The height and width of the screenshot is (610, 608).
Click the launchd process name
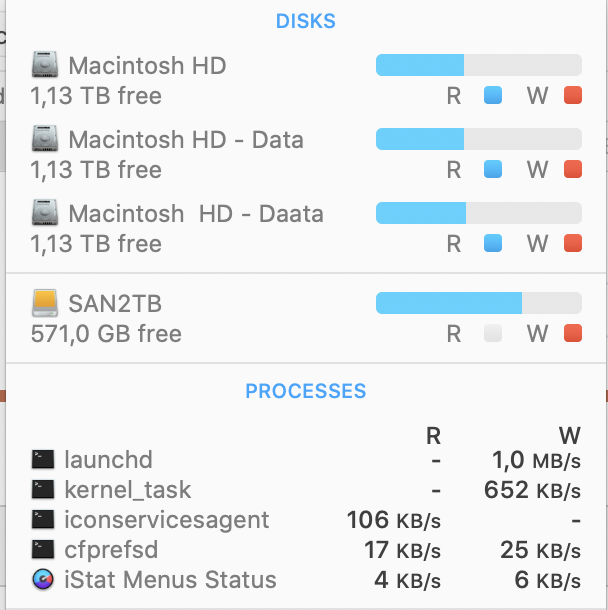[x=108, y=459]
